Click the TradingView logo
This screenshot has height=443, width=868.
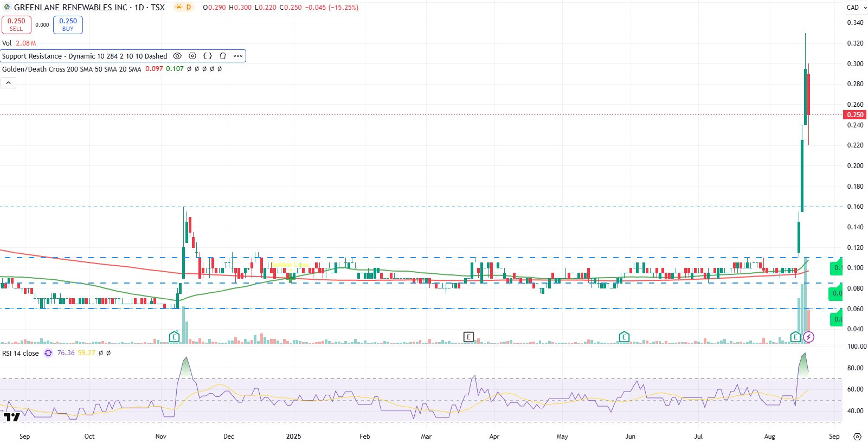click(11, 417)
